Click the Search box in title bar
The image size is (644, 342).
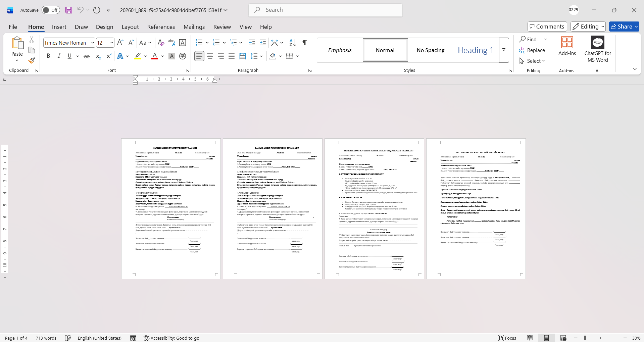point(326,10)
